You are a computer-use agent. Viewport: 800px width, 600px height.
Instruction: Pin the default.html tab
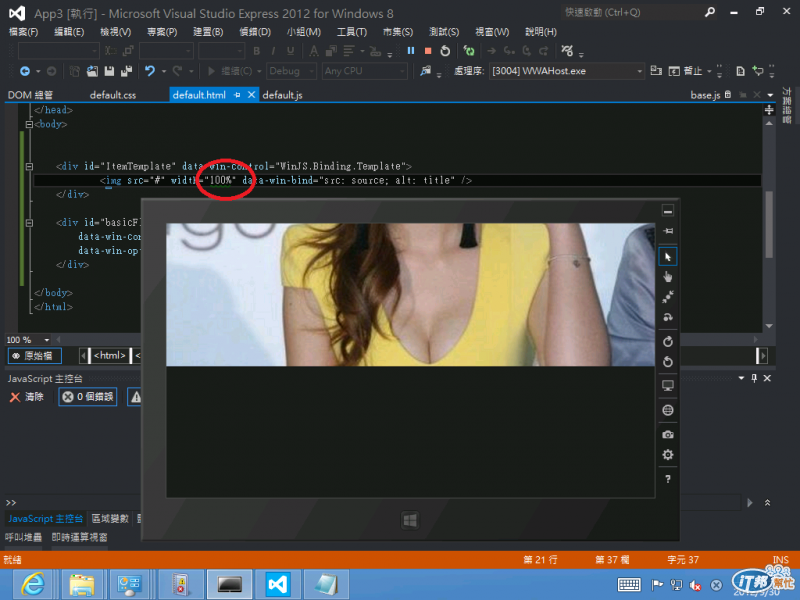tap(237, 95)
